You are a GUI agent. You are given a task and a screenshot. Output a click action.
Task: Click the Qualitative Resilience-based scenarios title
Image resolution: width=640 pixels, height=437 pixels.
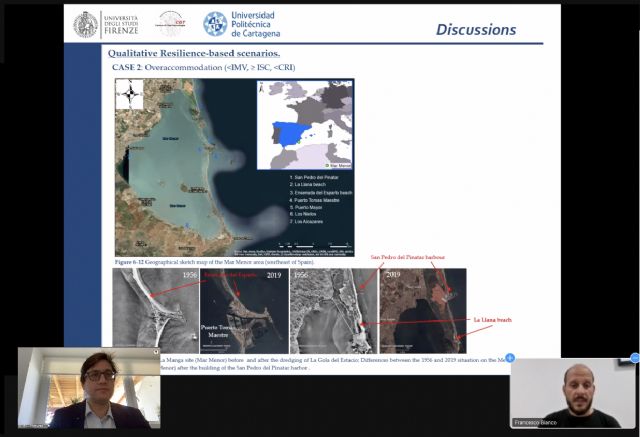[x=194, y=53]
